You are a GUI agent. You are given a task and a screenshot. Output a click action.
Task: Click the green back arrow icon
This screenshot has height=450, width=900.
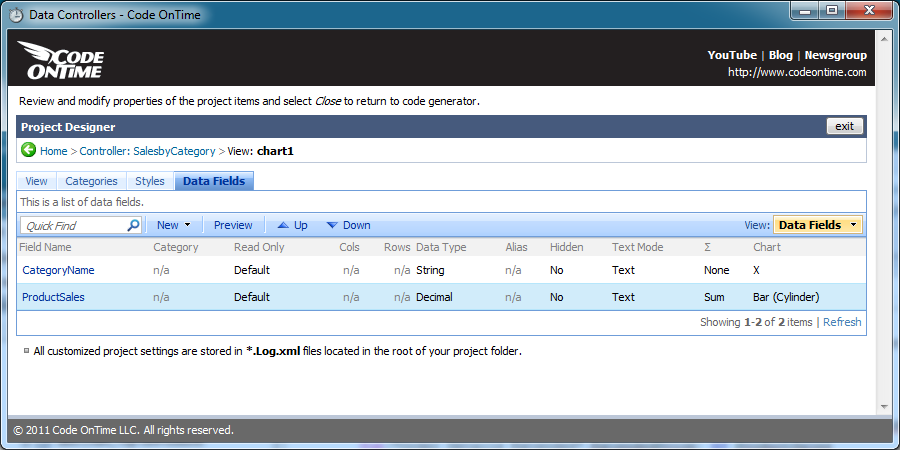(x=28, y=150)
